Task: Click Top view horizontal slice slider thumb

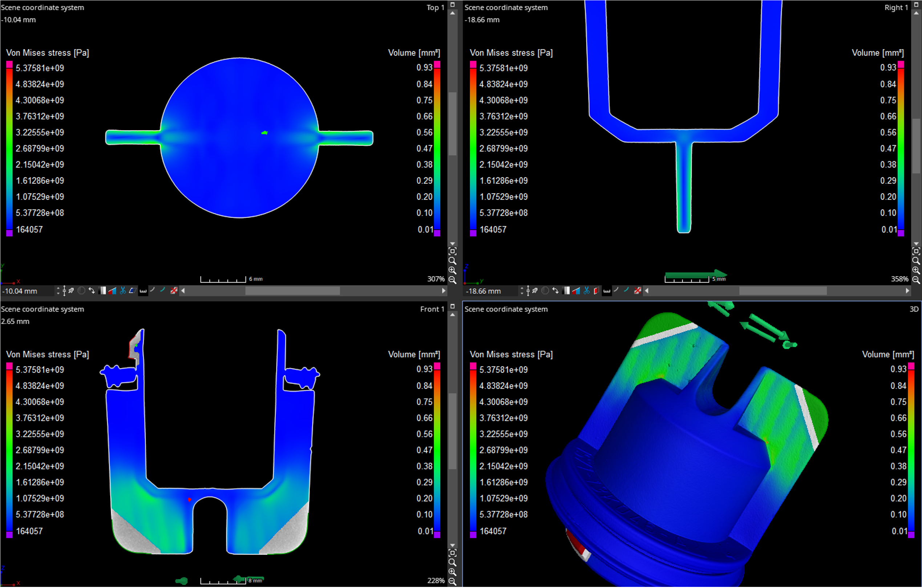Action: [x=292, y=291]
